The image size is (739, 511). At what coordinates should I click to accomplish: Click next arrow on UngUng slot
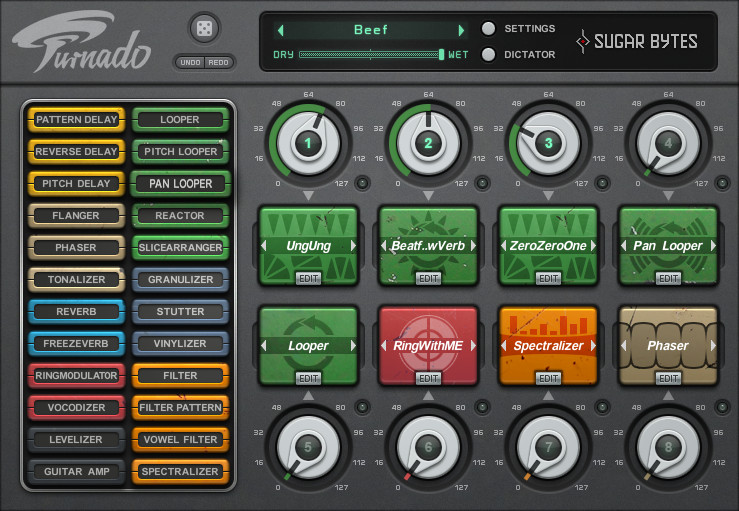(353, 246)
